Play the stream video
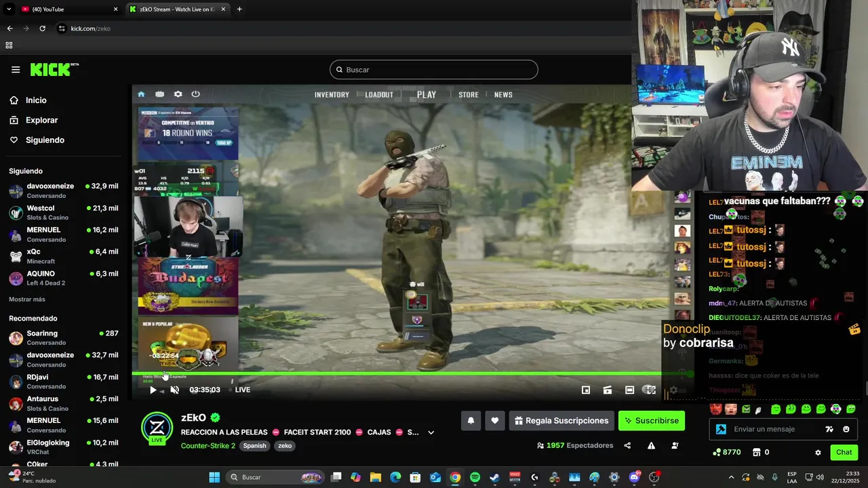Screen dimensions: 868x488 tap(153, 390)
